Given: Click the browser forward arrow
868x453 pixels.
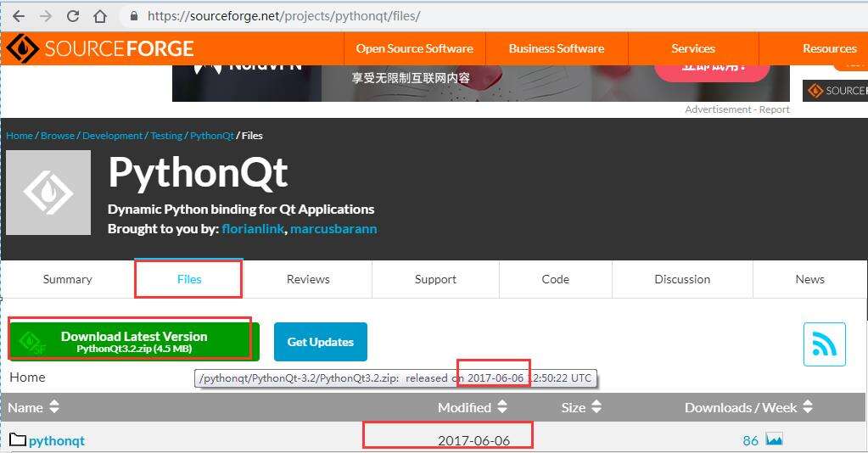Looking at the screenshot, I should coord(46,16).
